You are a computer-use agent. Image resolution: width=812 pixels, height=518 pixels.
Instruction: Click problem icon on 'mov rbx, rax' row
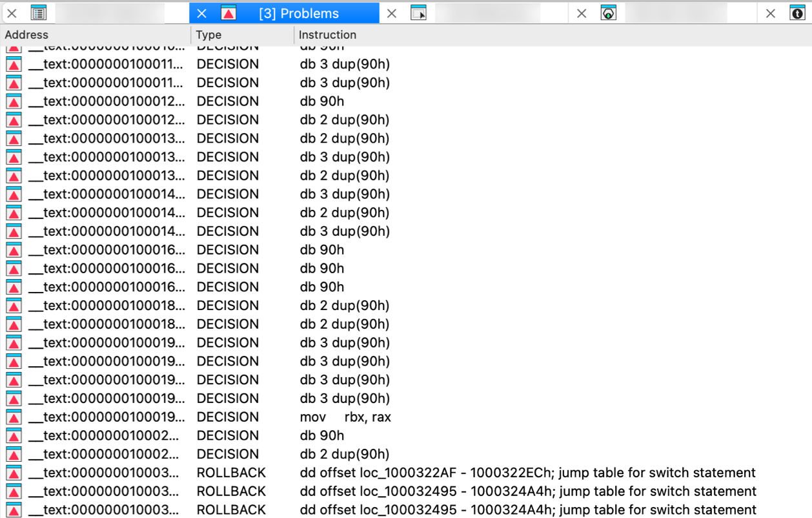tap(14, 417)
